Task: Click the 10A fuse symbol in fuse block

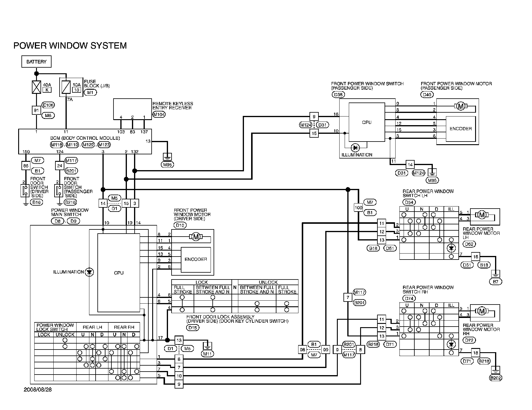Action: pos(66,87)
